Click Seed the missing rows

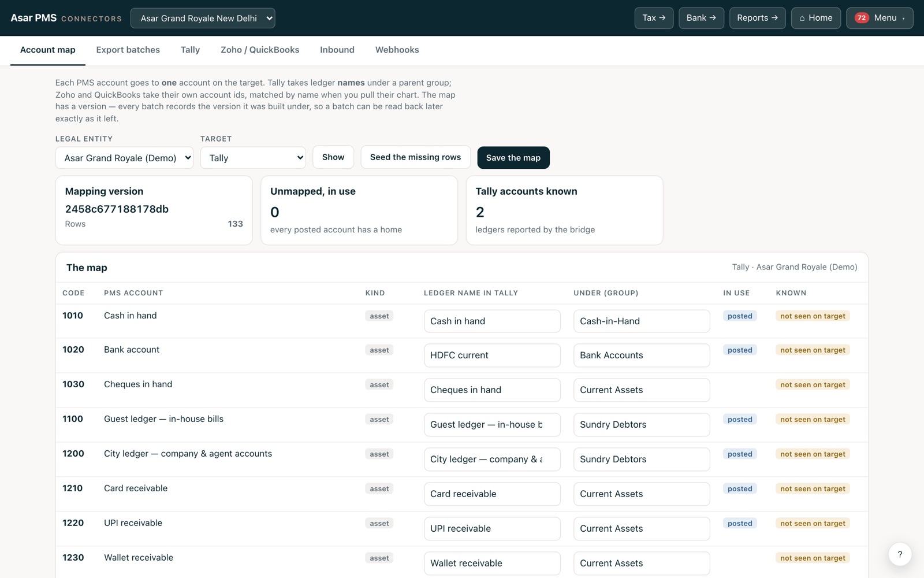tap(416, 157)
